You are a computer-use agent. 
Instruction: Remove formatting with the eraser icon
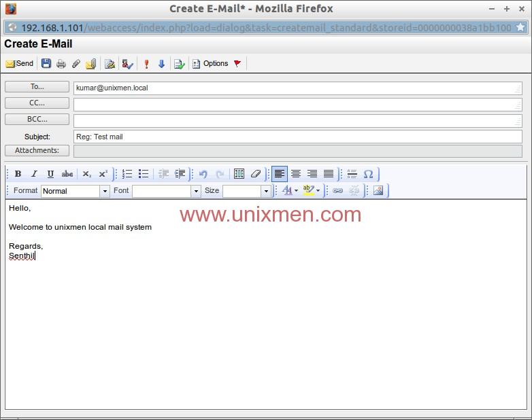256,174
